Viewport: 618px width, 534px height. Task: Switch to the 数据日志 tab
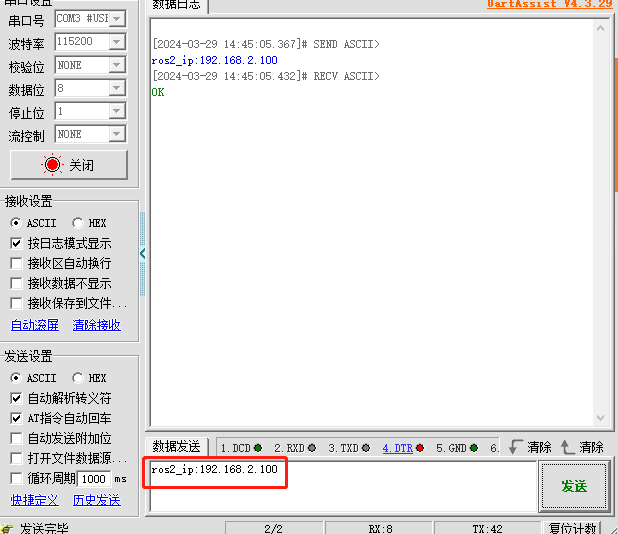(x=177, y=5)
